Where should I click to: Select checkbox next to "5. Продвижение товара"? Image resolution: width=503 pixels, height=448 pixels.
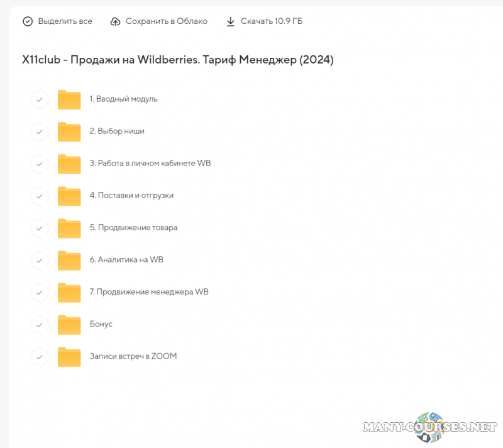[x=39, y=228]
